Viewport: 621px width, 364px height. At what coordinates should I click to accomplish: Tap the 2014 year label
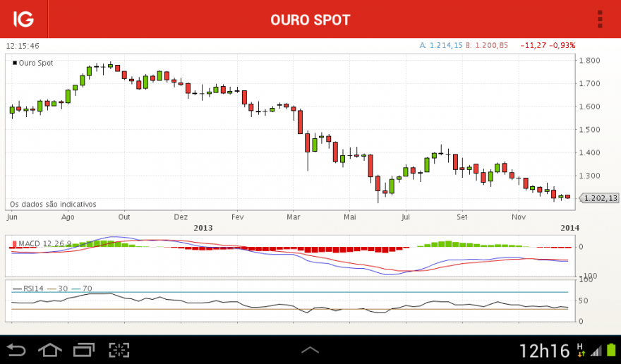(x=569, y=228)
